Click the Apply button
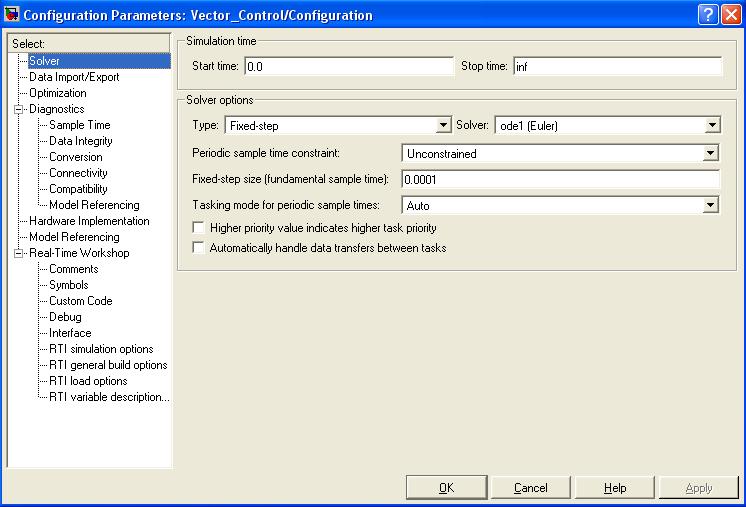Image resolution: width=746 pixels, height=507 pixels. pyautogui.click(x=698, y=488)
